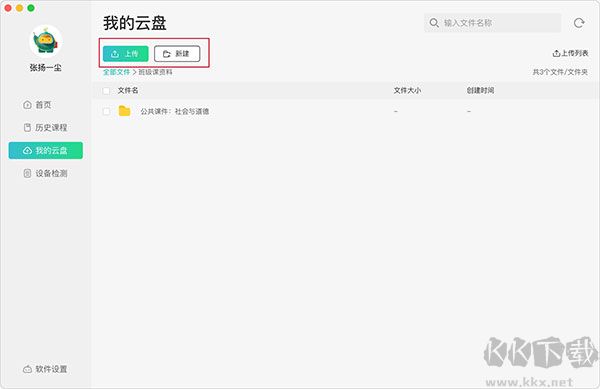This screenshot has height=389, width=600.
Task: Click the 新建 new folder button
Action: (177, 54)
